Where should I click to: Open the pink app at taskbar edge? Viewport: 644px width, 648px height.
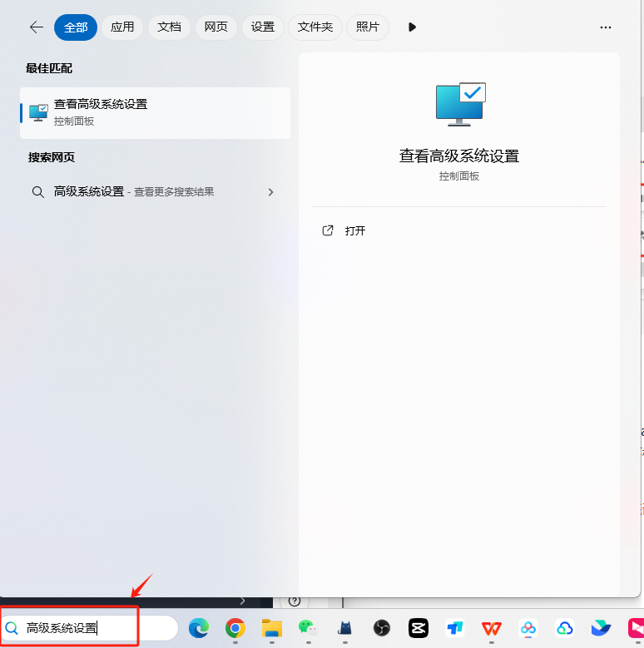click(x=637, y=628)
